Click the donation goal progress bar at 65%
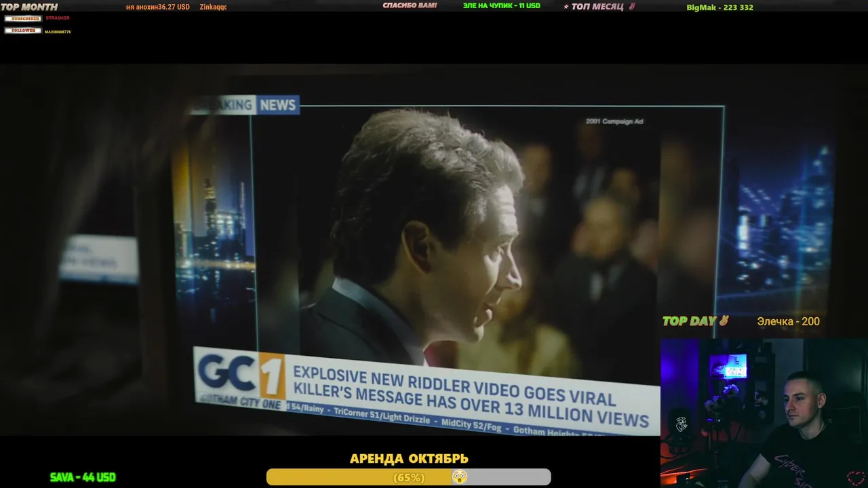The width and height of the screenshot is (868, 488). (x=408, y=477)
